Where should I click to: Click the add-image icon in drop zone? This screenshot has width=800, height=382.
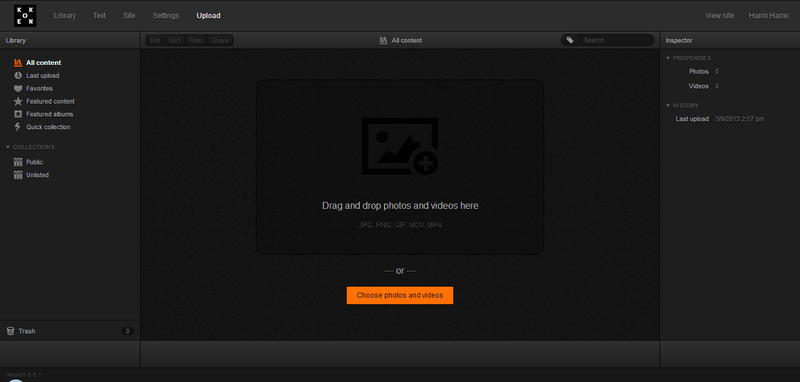tap(400, 147)
